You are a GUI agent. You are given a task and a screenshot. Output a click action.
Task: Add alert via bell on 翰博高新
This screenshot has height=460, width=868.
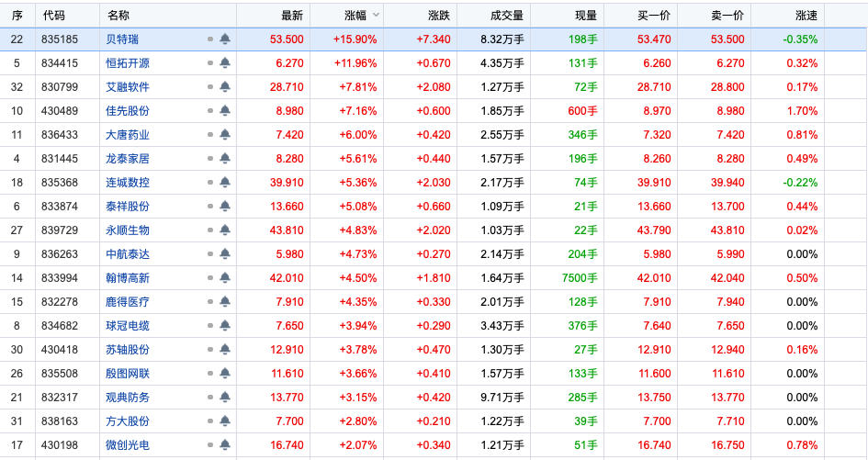(225, 278)
